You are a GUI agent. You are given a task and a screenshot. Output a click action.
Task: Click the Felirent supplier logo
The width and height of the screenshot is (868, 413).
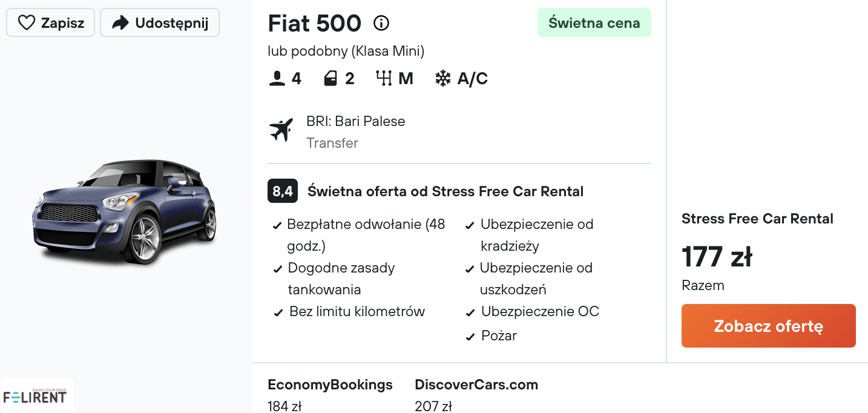(36, 395)
